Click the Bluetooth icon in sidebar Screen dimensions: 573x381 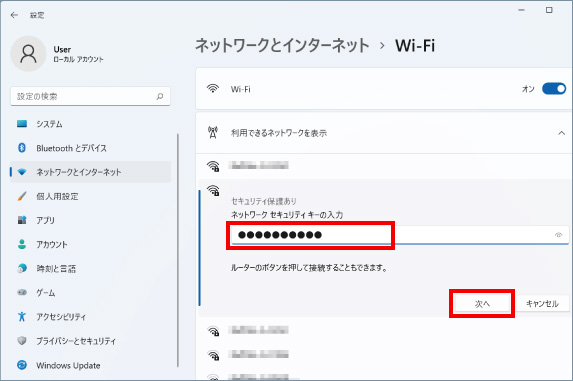22,148
